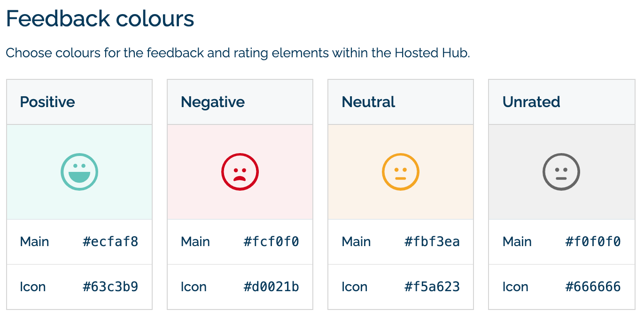This screenshot has height=325, width=644.
Task: Click the Main label in the Positive card
Action: [x=34, y=242]
